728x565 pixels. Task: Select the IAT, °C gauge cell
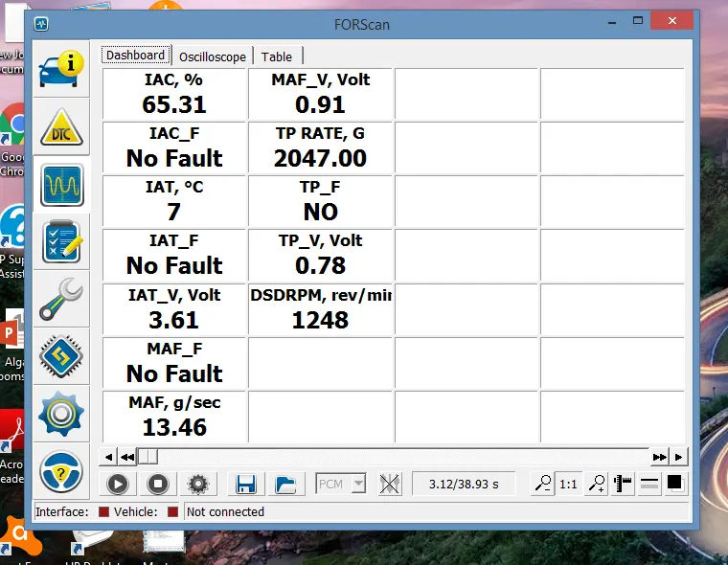[x=174, y=201]
